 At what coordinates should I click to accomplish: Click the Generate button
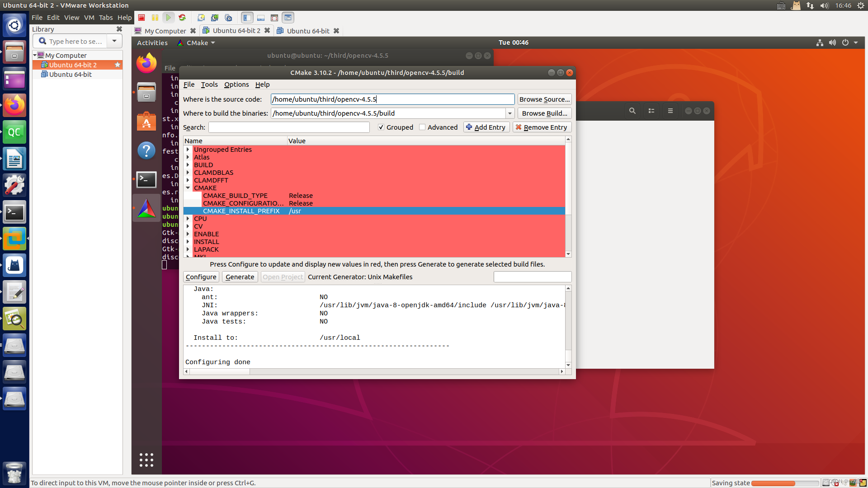click(240, 277)
